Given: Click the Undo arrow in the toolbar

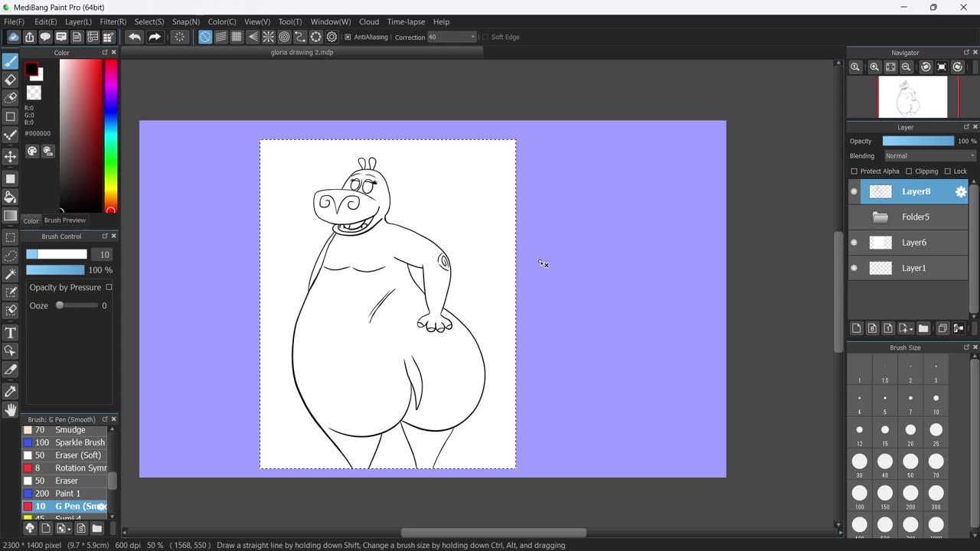Looking at the screenshot, I should click(x=135, y=37).
